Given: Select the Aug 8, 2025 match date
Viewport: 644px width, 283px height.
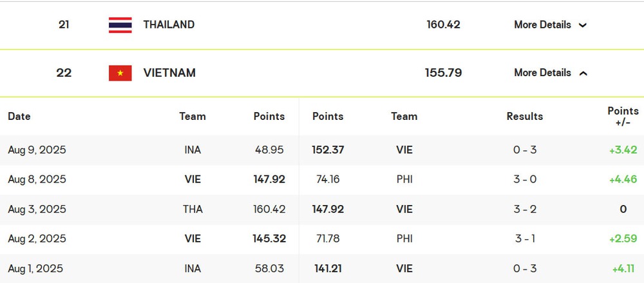Looking at the screenshot, I should coord(37,179).
